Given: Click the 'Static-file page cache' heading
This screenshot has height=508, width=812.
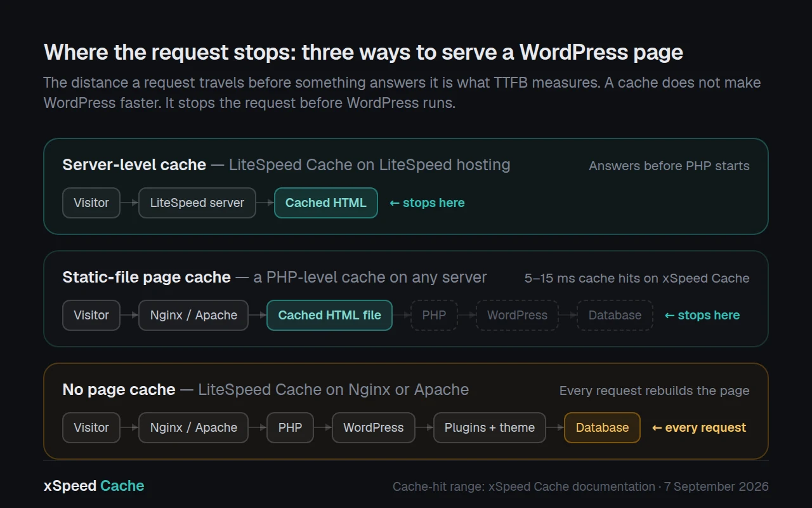Looking at the screenshot, I should (x=147, y=277).
